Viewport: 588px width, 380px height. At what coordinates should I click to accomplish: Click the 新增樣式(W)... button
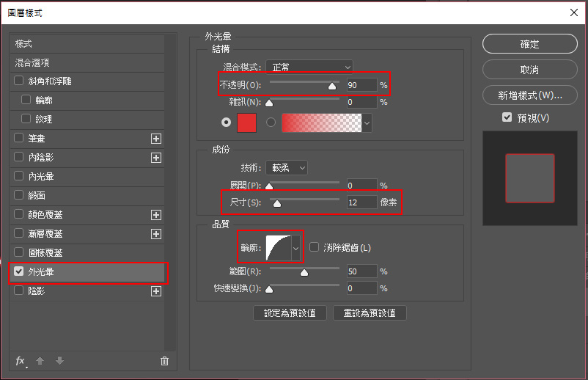(x=530, y=95)
